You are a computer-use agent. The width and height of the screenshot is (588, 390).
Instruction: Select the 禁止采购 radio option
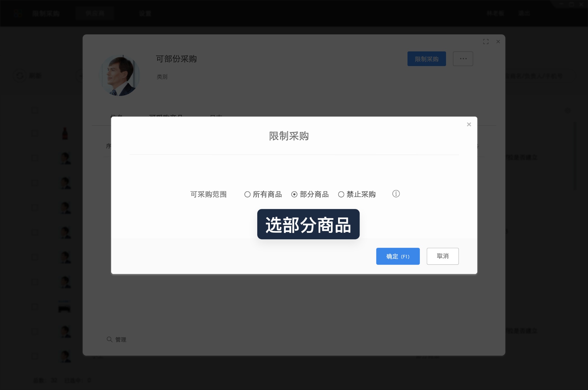coord(341,194)
